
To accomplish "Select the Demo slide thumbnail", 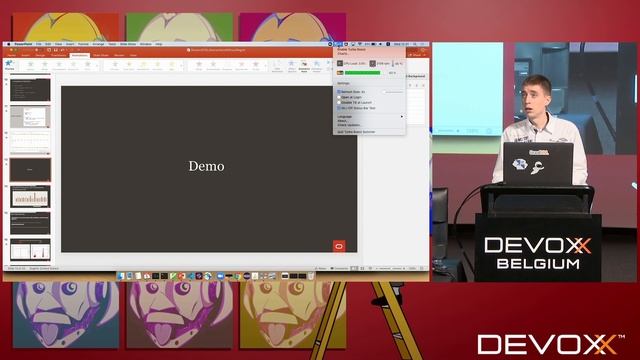I will (30, 170).
